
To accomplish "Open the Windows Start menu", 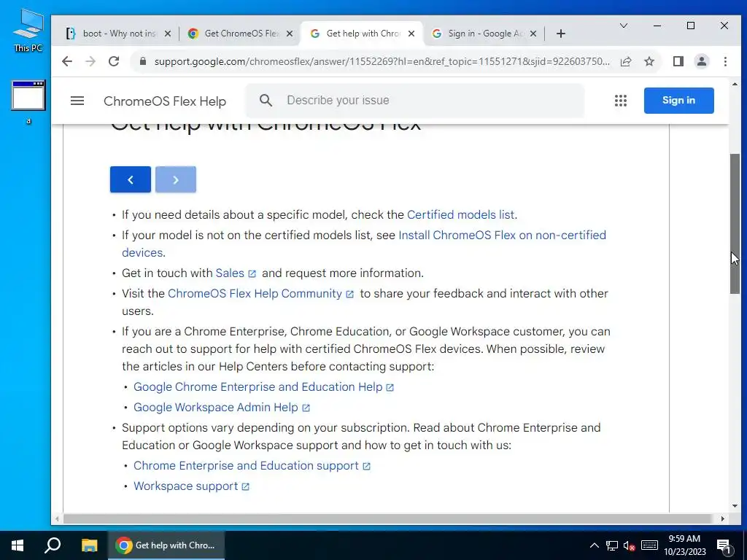I will (18, 545).
